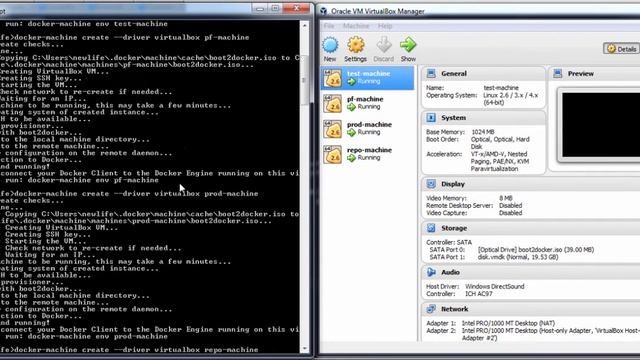Click the repo-machine OS icon
640x360 pixels.
pos(333,155)
